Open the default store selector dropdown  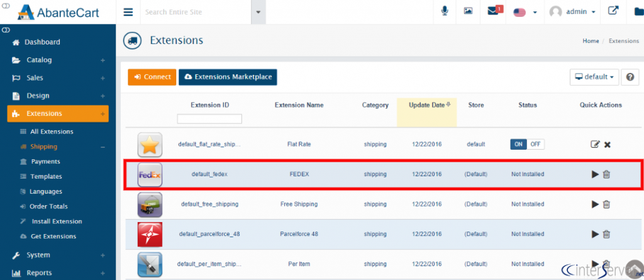pyautogui.click(x=594, y=77)
